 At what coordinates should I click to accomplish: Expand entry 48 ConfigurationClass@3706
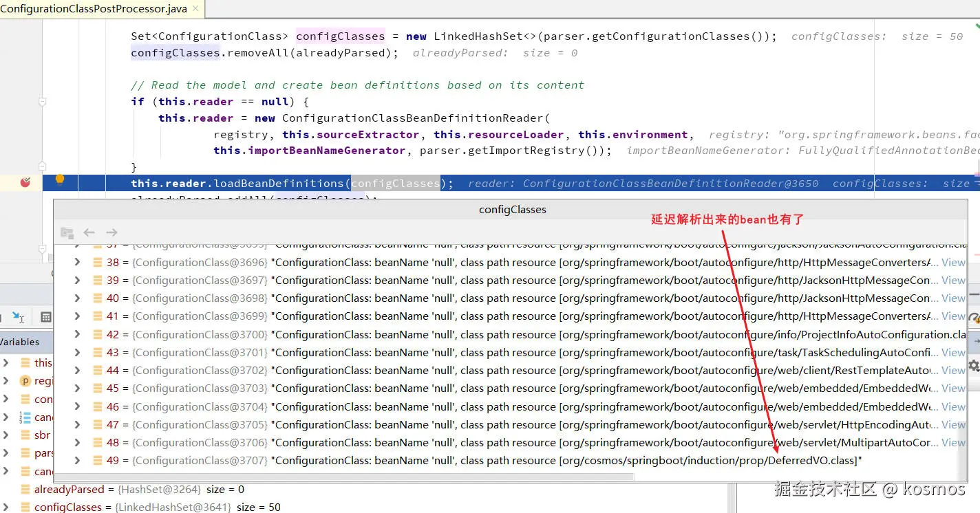pos(77,442)
